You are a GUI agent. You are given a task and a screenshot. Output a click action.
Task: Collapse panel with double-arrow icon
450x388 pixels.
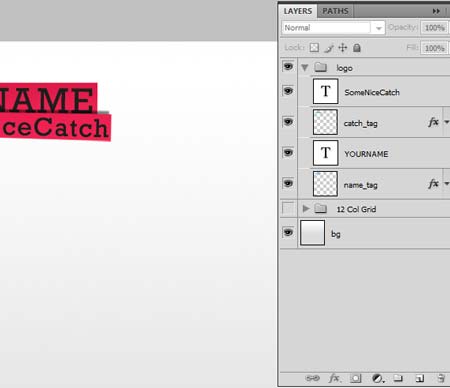tap(436, 11)
